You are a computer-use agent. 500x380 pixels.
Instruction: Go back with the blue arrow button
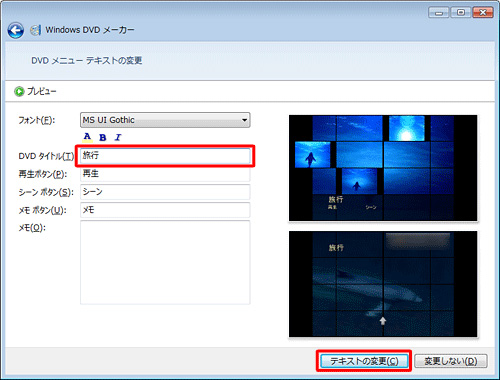coord(15,31)
